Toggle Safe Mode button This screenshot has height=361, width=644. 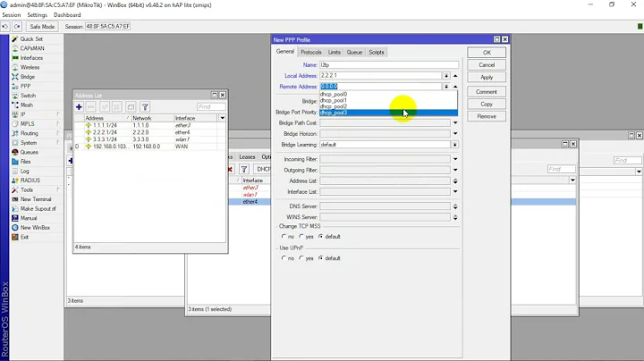coord(42,26)
